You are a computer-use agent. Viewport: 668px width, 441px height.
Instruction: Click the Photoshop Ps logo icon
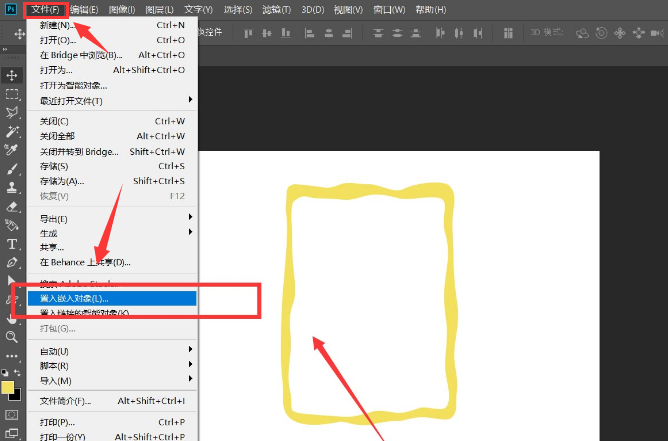(x=11, y=9)
